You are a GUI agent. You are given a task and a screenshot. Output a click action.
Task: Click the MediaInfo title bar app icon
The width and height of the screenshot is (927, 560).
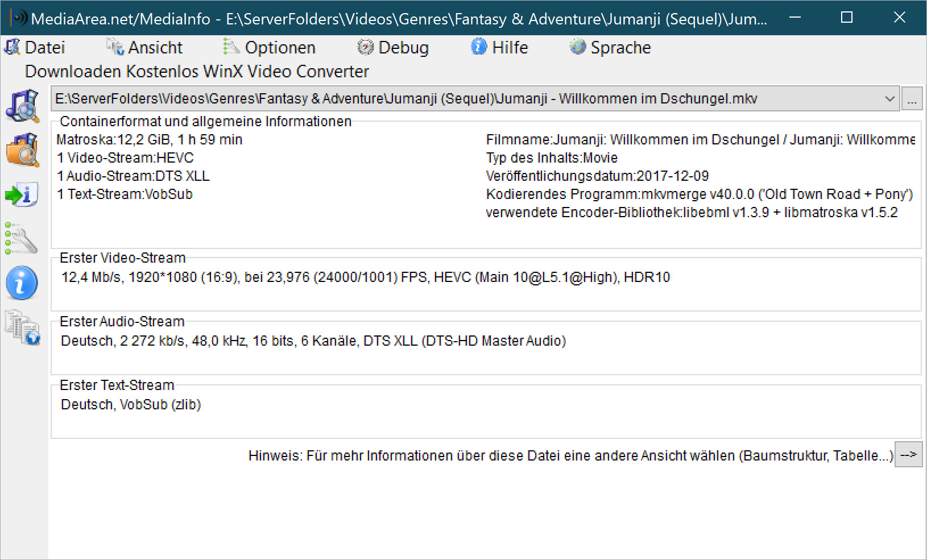coord(18,18)
